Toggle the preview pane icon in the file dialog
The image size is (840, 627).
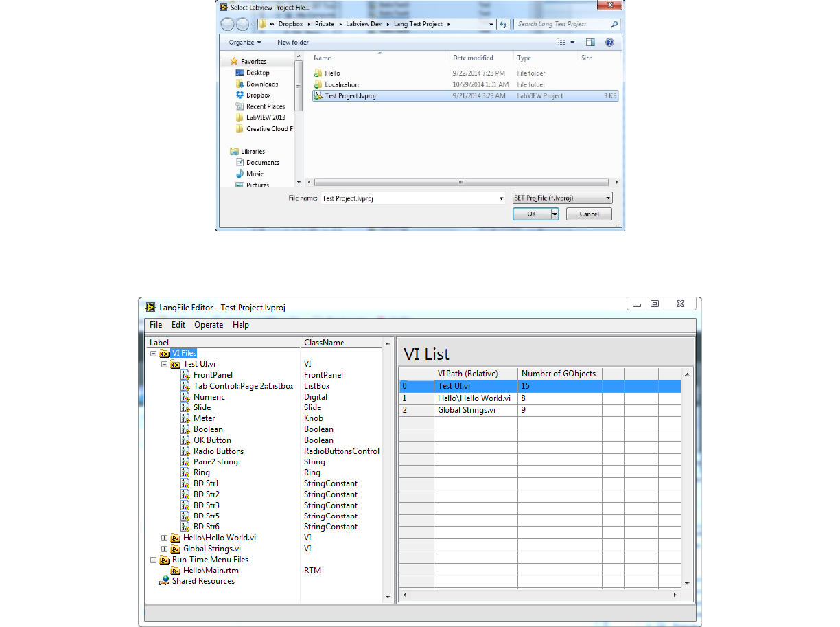[590, 43]
